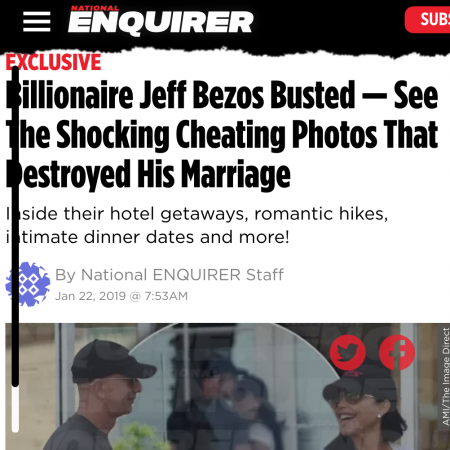Open the hamburger navigation menu

[x=37, y=22]
